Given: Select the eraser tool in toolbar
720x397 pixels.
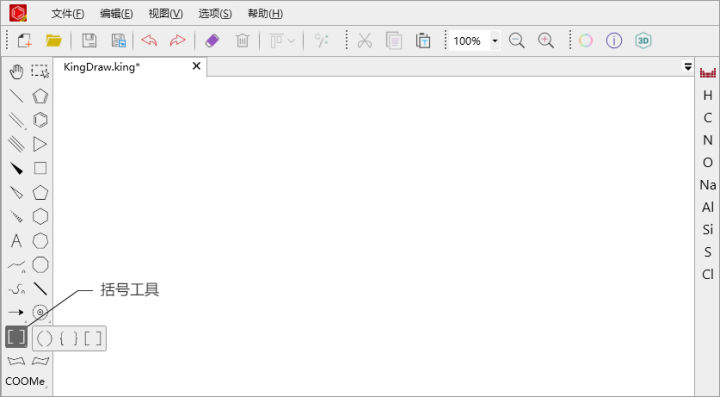Looking at the screenshot, I should [212, 41].
